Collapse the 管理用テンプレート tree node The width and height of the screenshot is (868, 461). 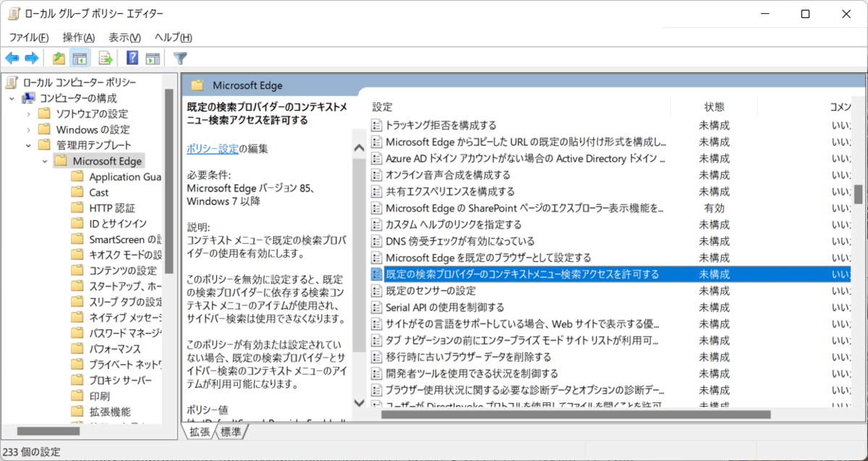28,145
